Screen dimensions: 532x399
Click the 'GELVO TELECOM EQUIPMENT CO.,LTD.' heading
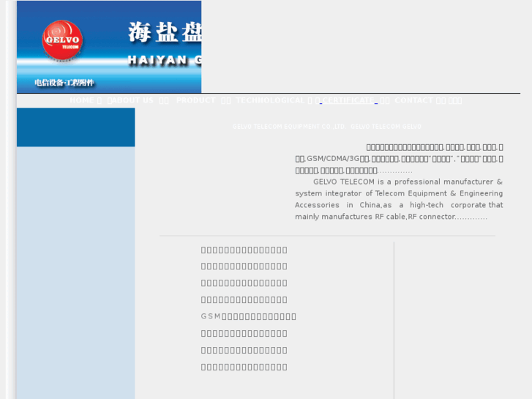(289, 127)
